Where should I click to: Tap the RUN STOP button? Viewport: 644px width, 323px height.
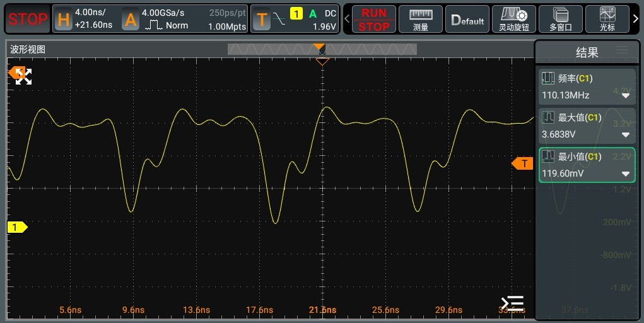pos(374,20)
